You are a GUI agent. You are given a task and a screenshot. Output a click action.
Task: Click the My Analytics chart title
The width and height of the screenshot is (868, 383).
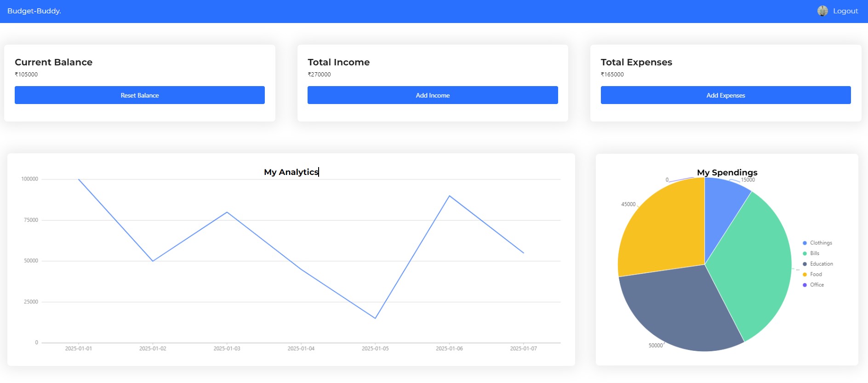(x=291, y=172)
